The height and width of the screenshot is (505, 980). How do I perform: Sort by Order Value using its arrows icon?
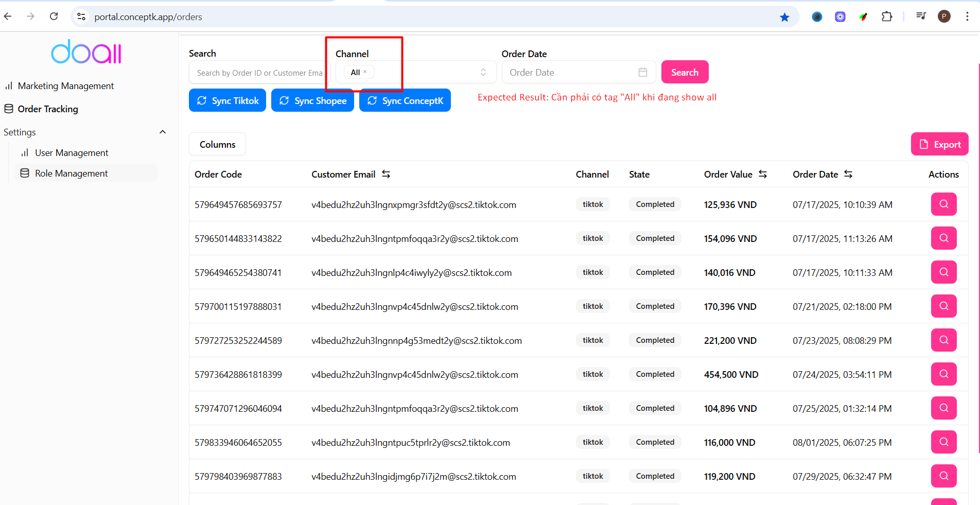pyautogui.click(x=763, y=175)
